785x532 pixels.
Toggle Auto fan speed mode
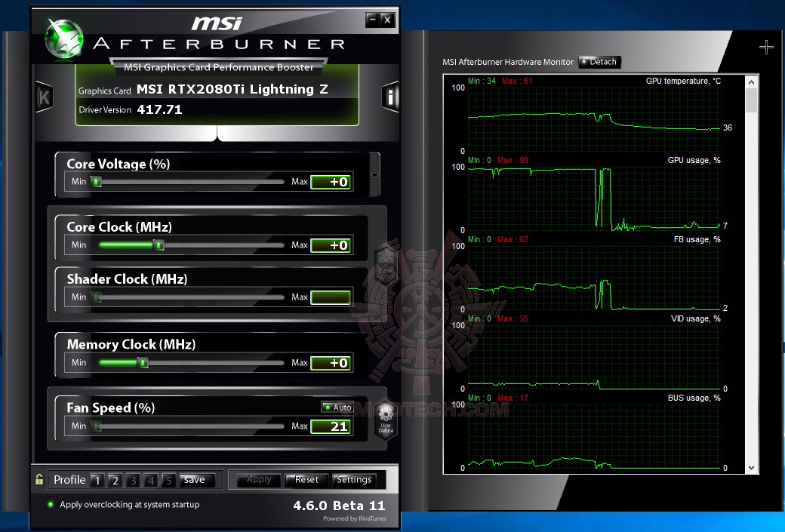click(x=337, y=407)
